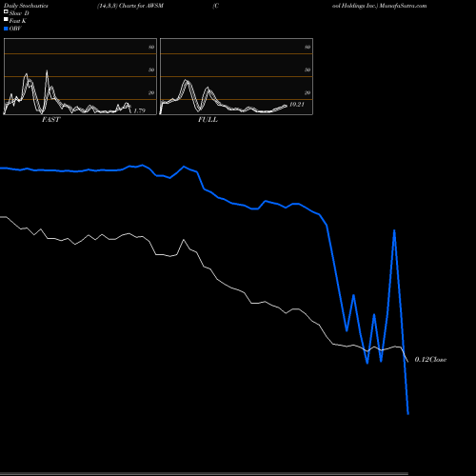Click the Slow D legend label
The image size is (476, 476).
pyautogui.click(x=19, y=13)
